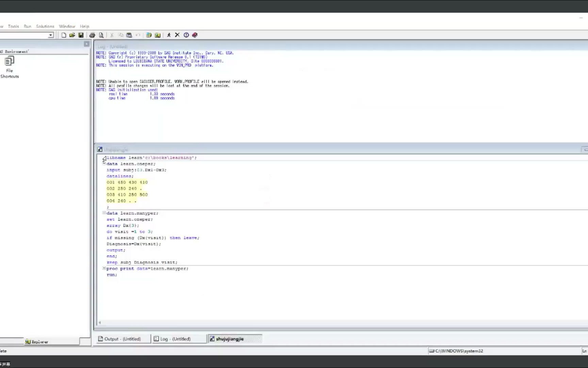Image resolution: width=588 pixels, height=368 pixels.
Task: Click the Undo arrow icon
Action: [x=138, y=35]
